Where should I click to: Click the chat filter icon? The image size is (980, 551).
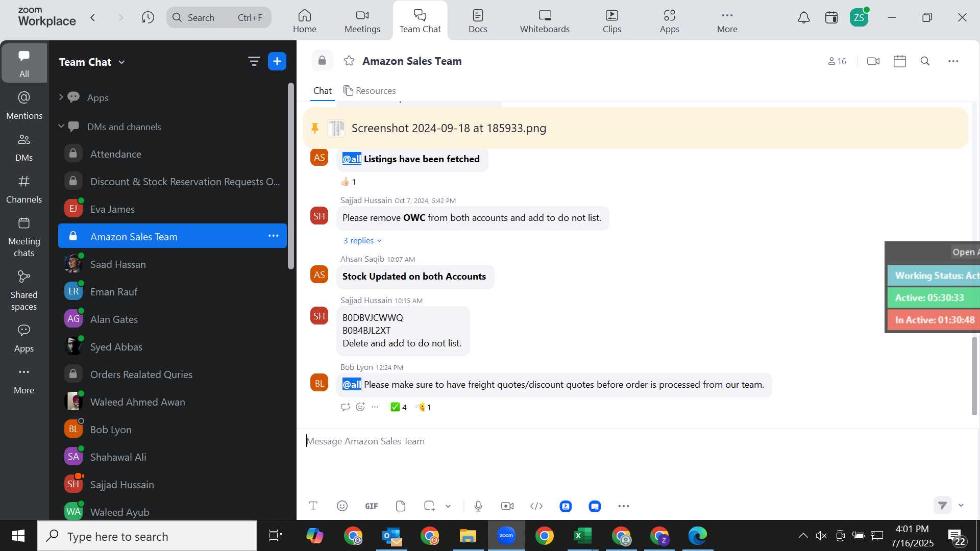pos(254,62)
